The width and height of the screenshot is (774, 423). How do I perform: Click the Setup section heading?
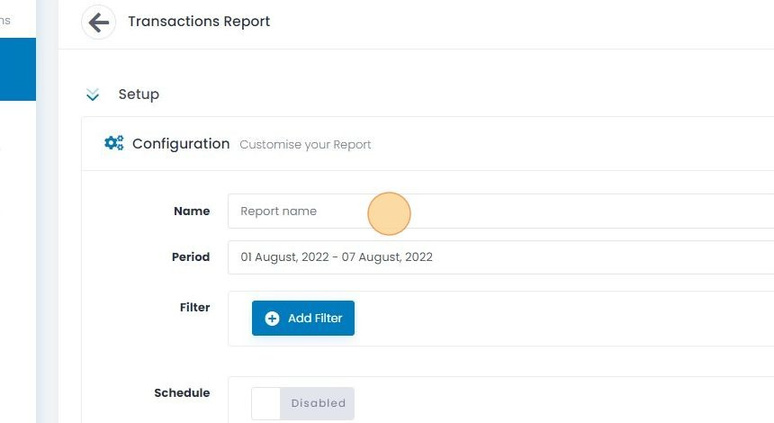(x=139, y=94)
